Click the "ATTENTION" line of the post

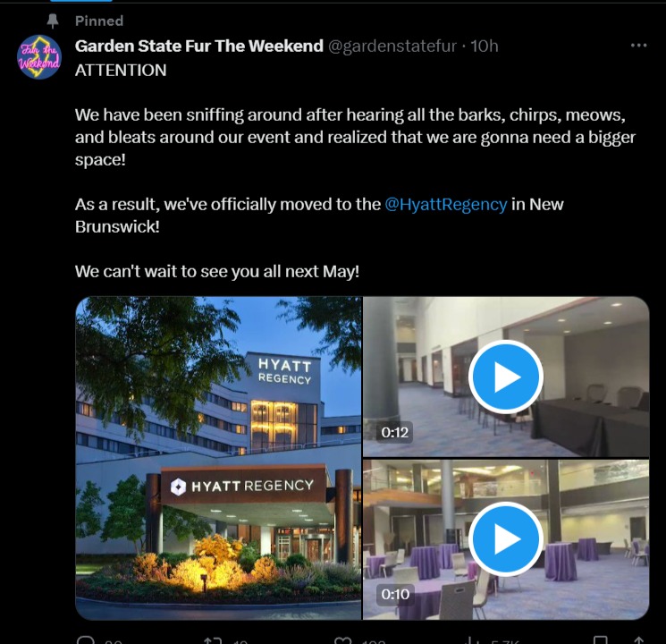(x=121, y=70)
